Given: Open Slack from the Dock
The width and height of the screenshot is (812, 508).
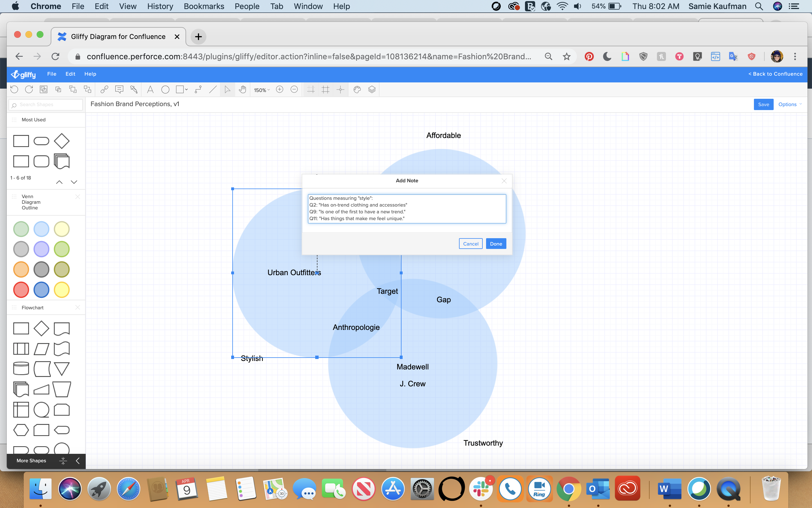Looking at the screenshot, I should 481,489.
